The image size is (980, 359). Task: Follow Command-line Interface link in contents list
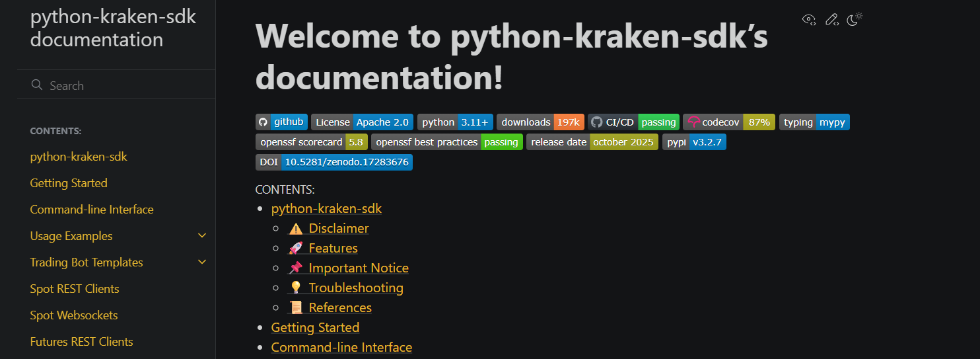(x=341, y=347)
